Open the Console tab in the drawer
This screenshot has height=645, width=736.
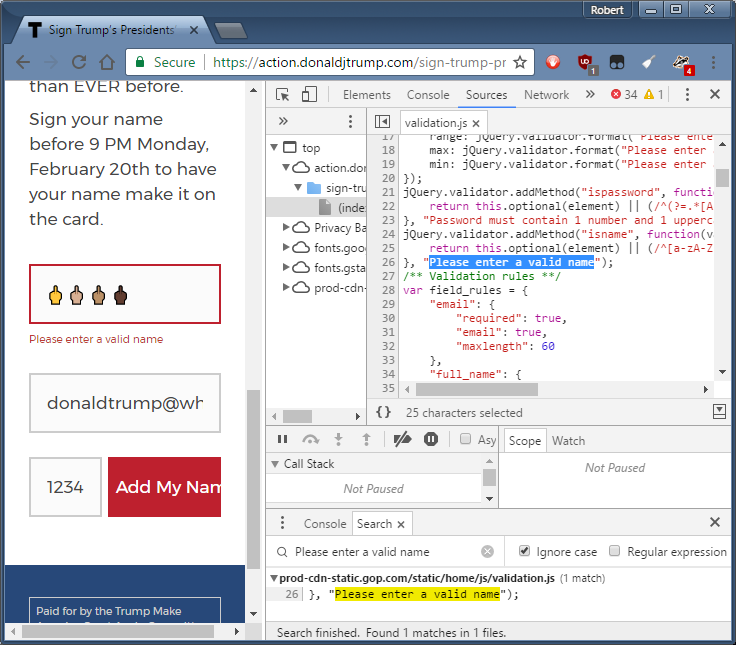[x=325, y=524]
